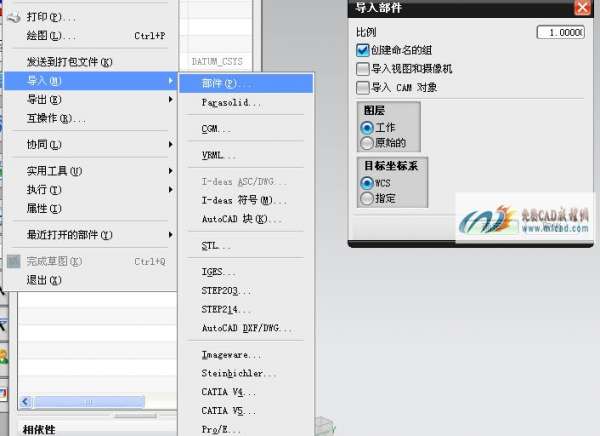Viewport: 600px width, 436px height.
Task: Expand 最近打开的部件 submenu arrow
Action: [171, 235]
